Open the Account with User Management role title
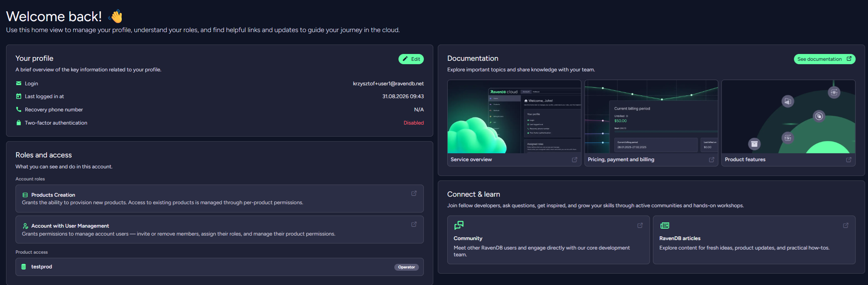Image resolution: width=868 pixels, height=285 pixels. (x=70, y=226)
